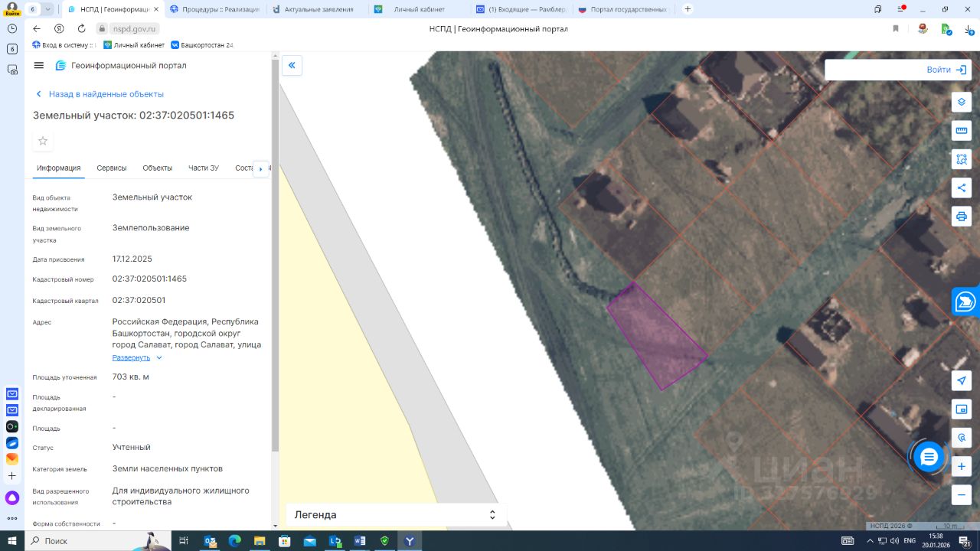Click the Windows Поиск search box
980x551 pixels.
tap(98, 541)
